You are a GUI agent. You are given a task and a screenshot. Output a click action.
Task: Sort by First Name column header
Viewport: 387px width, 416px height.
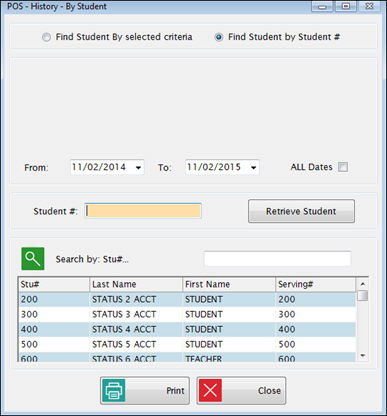point(229,284)
